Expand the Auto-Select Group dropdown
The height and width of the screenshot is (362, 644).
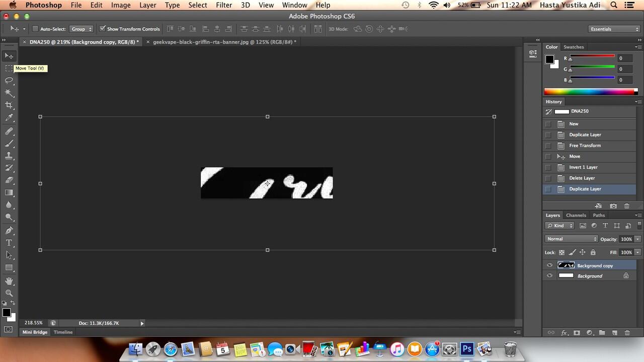tap(81, 29)
